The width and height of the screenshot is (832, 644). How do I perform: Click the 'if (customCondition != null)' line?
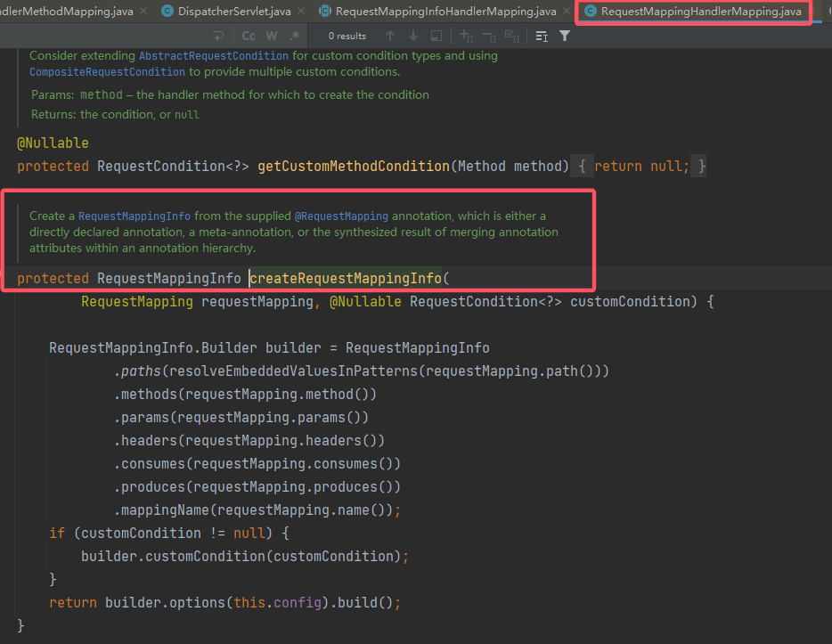(169, 534)
